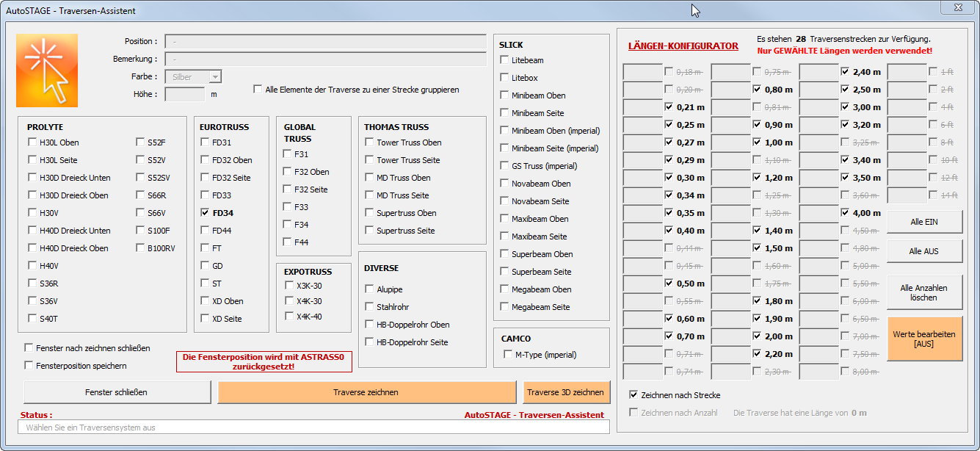Check the M-Type (imperial) CAMCO option
Viewport: 980px width, 451px height.
[508, 355]
